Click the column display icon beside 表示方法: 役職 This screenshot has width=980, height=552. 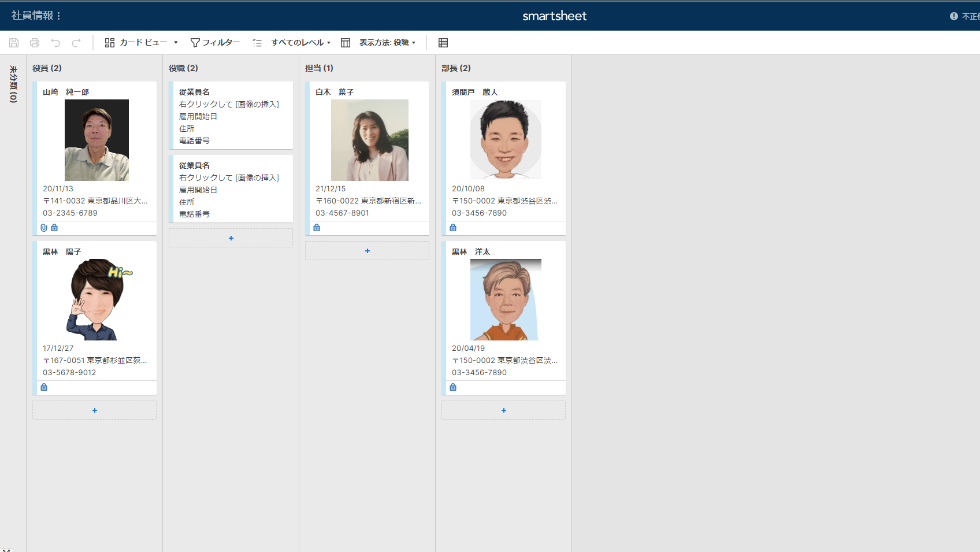345,42
